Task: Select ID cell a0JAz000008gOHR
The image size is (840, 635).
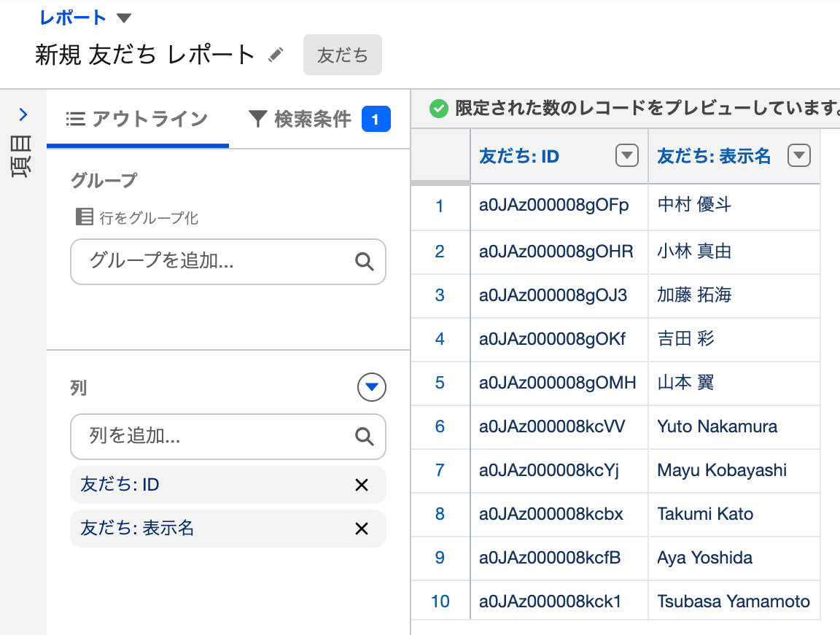Action: [x=559, y=252]
